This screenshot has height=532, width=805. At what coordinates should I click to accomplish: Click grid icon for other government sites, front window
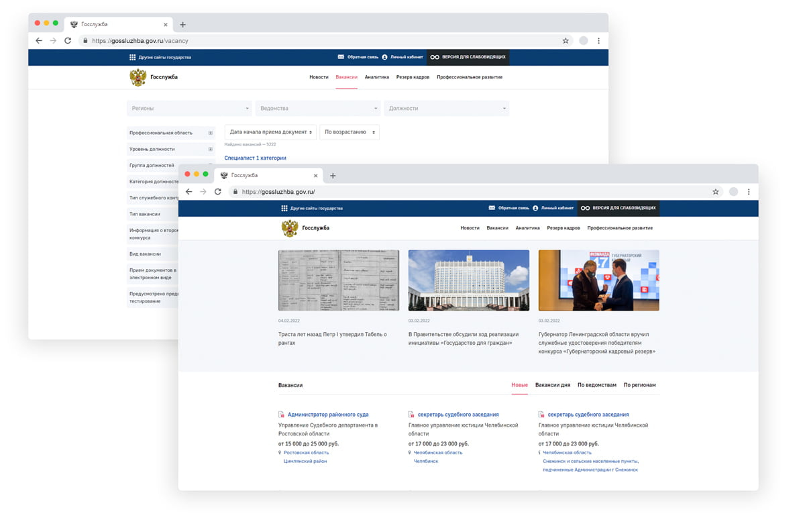[284, 208]
